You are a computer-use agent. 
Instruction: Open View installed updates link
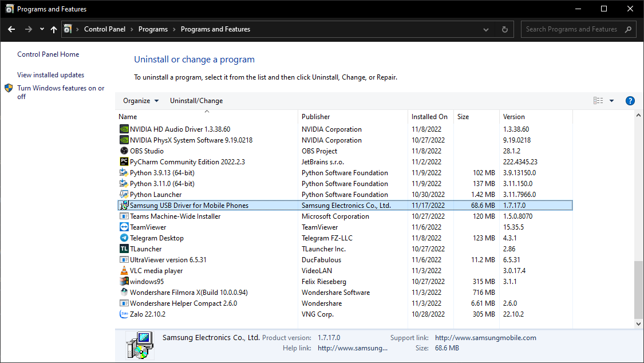point(50,75)
